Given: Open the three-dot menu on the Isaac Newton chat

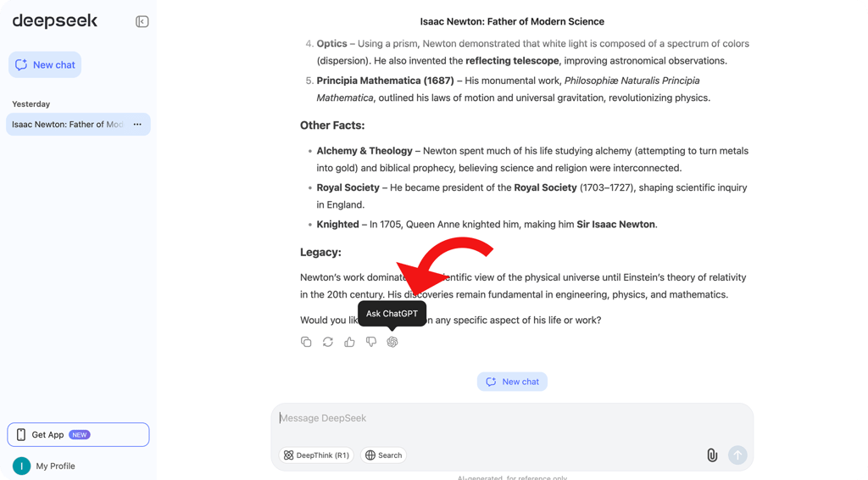Looking at the screenshot, I should click(x=137, y=125).
